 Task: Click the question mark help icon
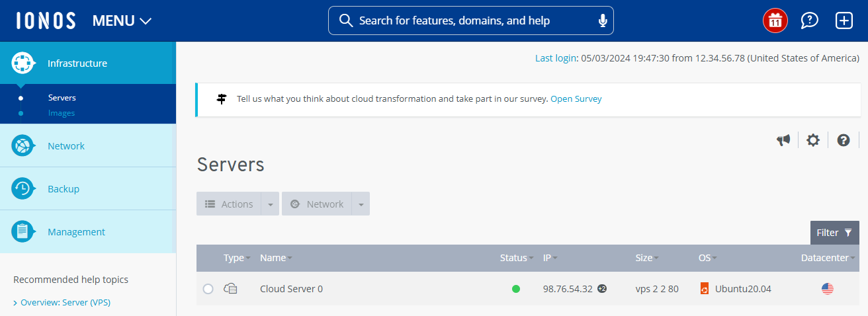(843, 140)
